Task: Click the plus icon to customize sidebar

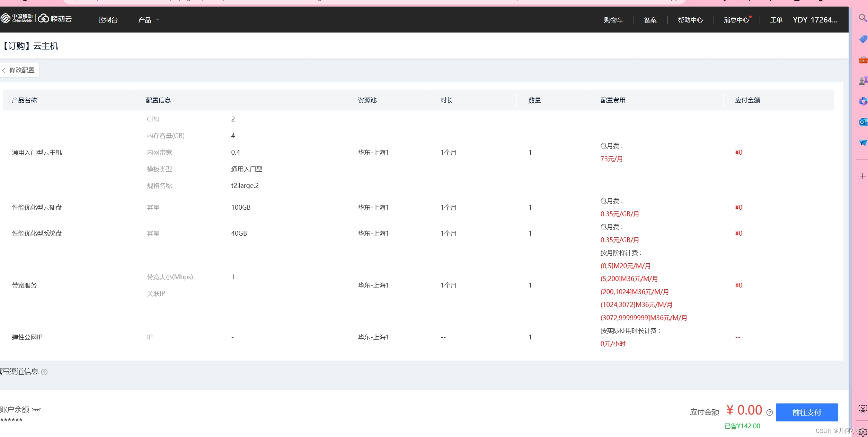Action: (862, 176)
